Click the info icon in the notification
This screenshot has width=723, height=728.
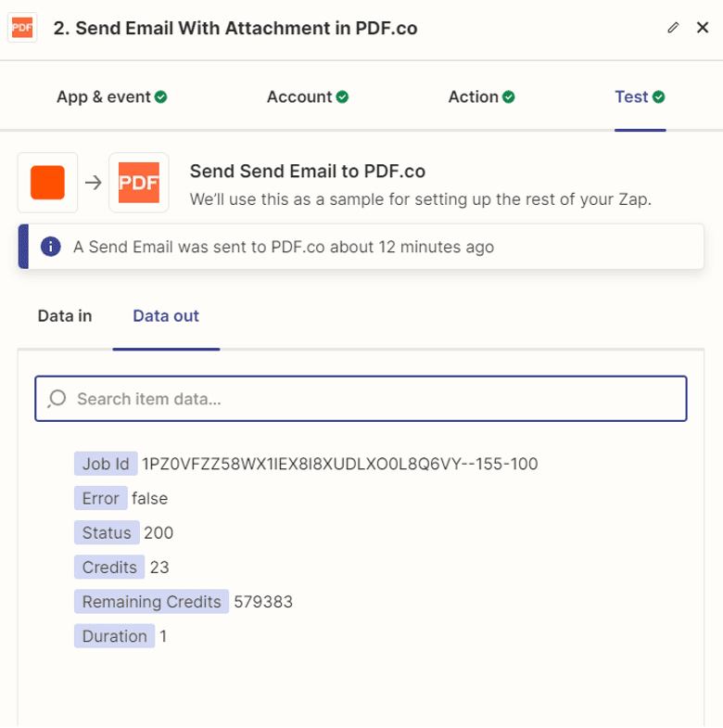51,248
